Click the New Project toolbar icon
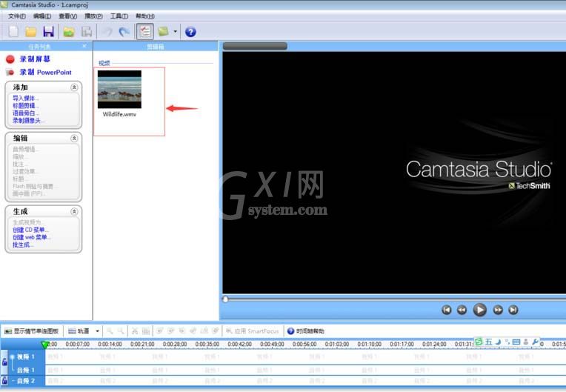 [x=13, y=32]
